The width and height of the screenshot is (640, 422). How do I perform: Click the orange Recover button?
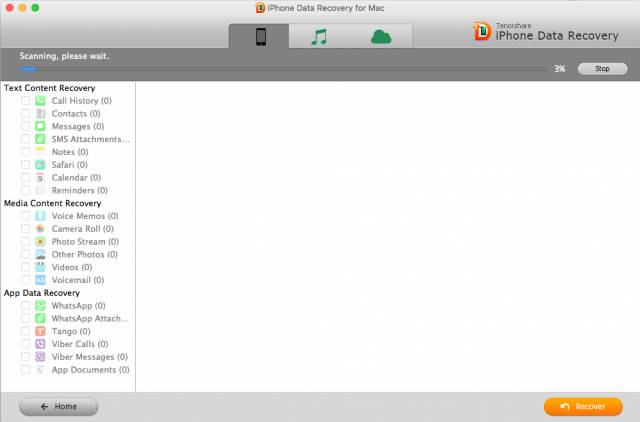pos(583,406)
